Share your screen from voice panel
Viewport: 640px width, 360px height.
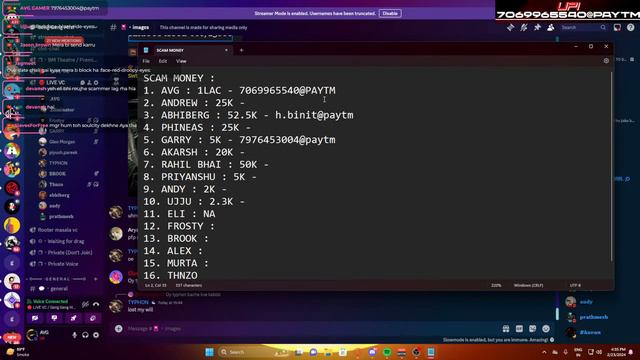54,318
